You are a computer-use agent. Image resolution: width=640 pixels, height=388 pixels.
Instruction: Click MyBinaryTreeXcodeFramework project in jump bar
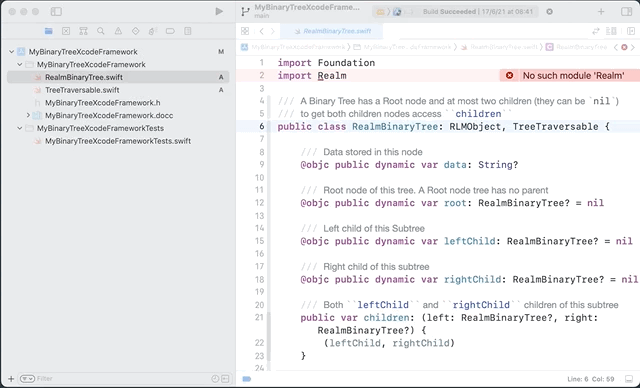[293, 47]
